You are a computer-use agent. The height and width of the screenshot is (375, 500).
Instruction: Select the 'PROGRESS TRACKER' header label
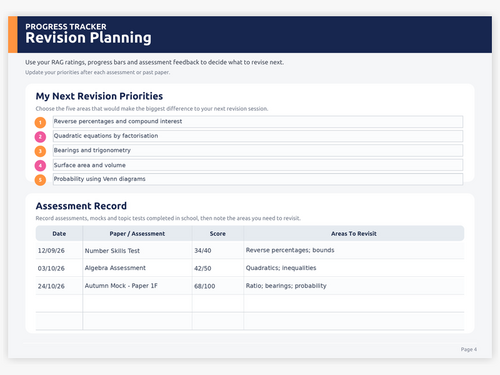click(66, 26)
